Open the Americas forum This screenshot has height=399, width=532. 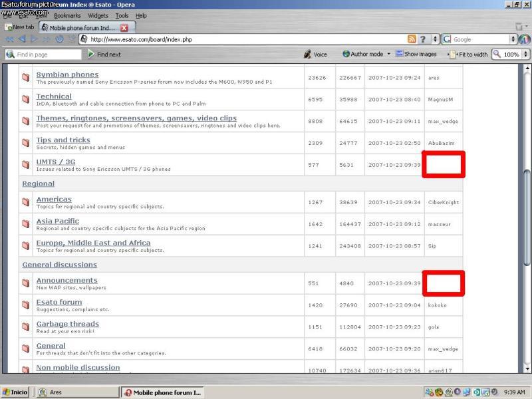click(x=54, y=199)
